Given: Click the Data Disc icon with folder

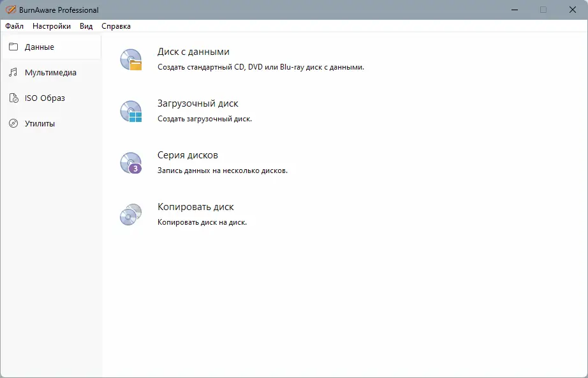Looking at the screenshot, I should coord(131,59).
